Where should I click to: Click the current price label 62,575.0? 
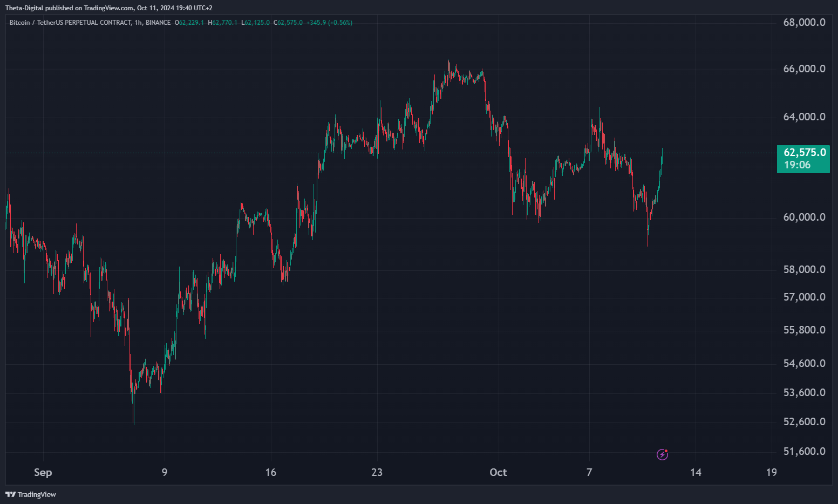click(x=805, y=153)
